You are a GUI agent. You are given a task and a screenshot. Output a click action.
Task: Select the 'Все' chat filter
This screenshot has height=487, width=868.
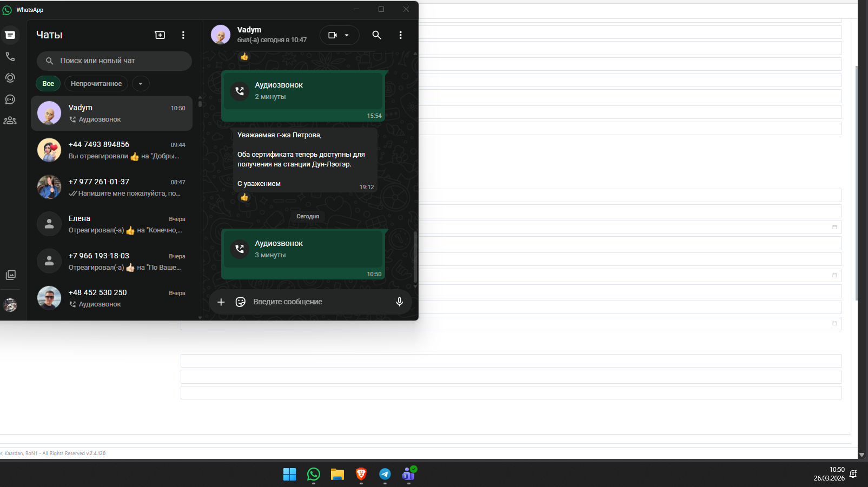click(x=48, y=84)
